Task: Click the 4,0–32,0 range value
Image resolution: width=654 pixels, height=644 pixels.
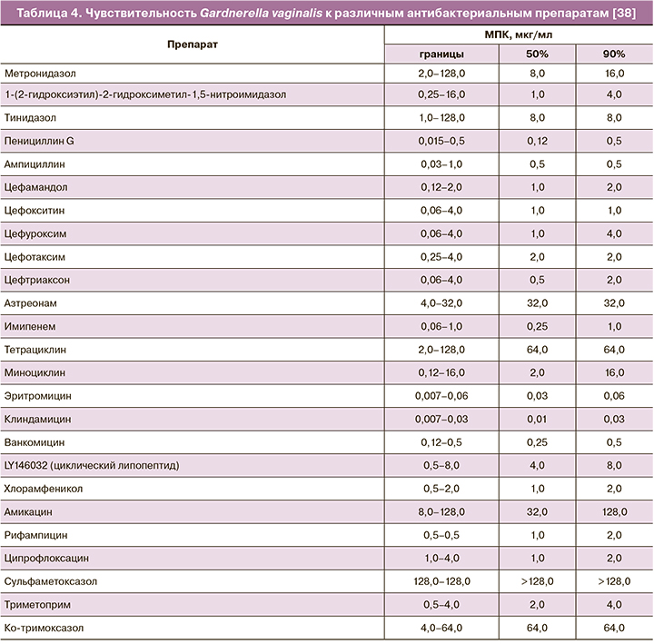Action: click(x=442, y=302)
